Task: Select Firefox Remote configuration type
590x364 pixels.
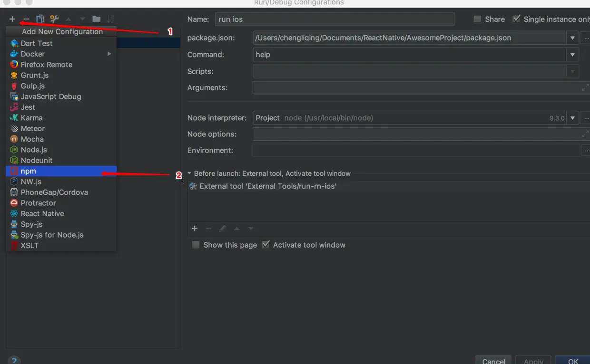Action: (x=61, y=65)
